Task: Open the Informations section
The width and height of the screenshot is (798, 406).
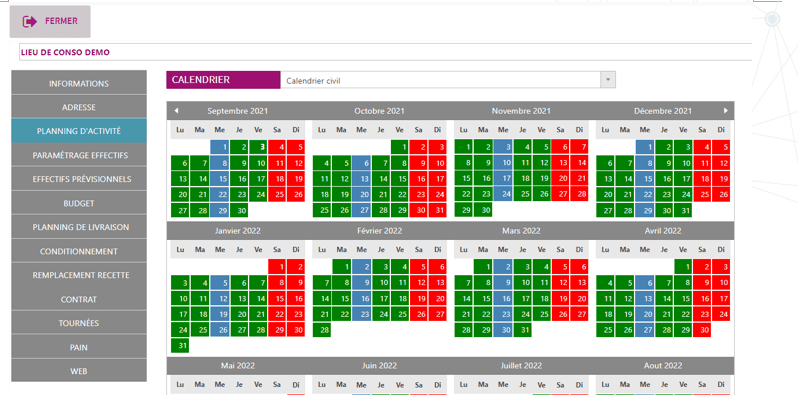Action: tap(79, 83)
